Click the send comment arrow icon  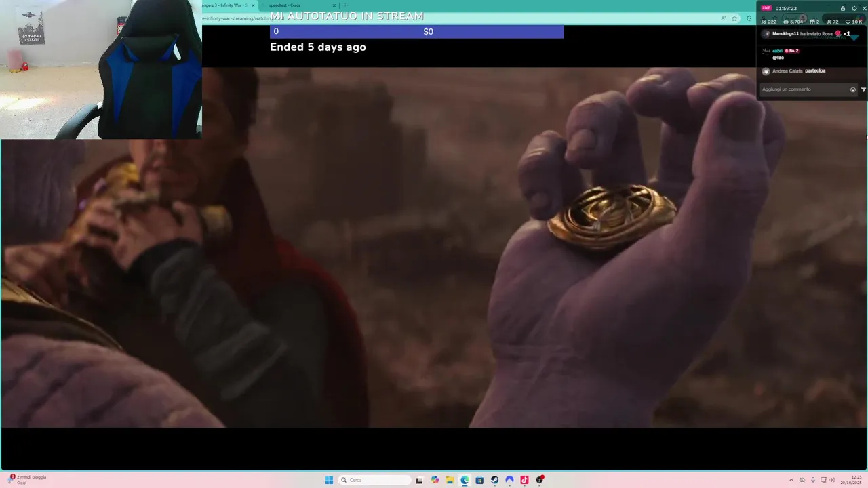863,89
